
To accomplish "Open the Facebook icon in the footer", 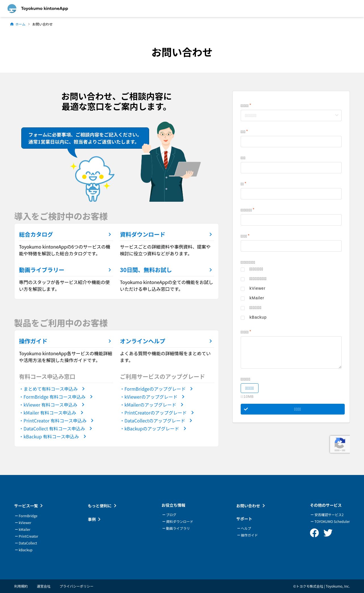I will point(314,533).
